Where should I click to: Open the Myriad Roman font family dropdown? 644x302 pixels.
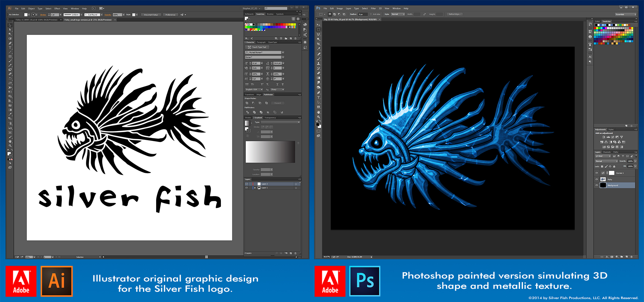283,52
